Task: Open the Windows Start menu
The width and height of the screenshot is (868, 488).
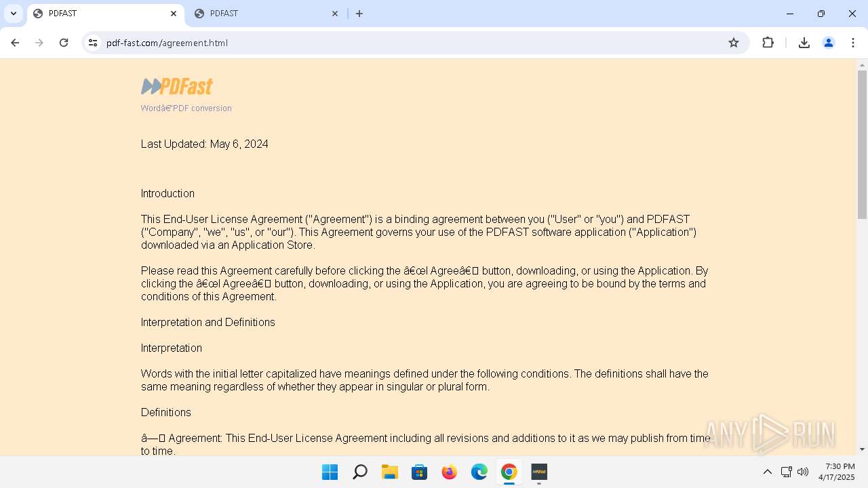Action: click(330, 472)
